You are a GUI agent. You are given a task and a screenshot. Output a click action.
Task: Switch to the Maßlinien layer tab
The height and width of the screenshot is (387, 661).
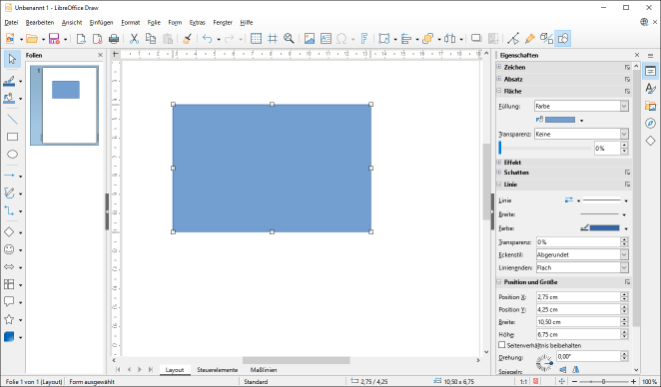click(263, 370)
